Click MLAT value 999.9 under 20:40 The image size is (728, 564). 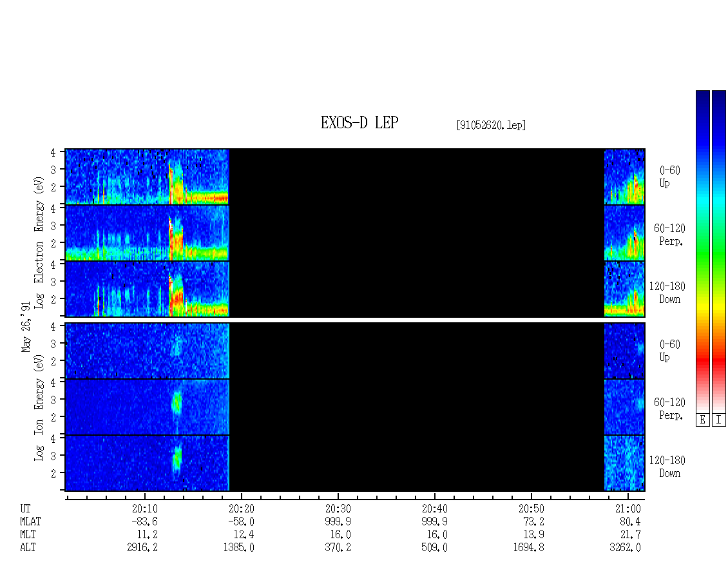tap(435, 521)
